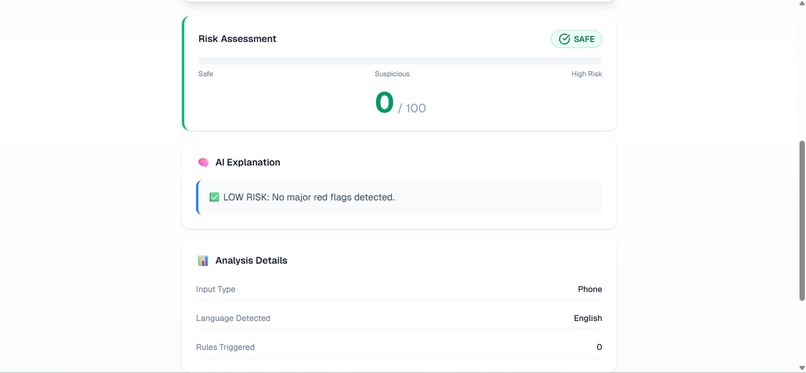Click the page vertical scrollbar thumb
This screenshot has width=806, height=373.
[x=801, y=220]
